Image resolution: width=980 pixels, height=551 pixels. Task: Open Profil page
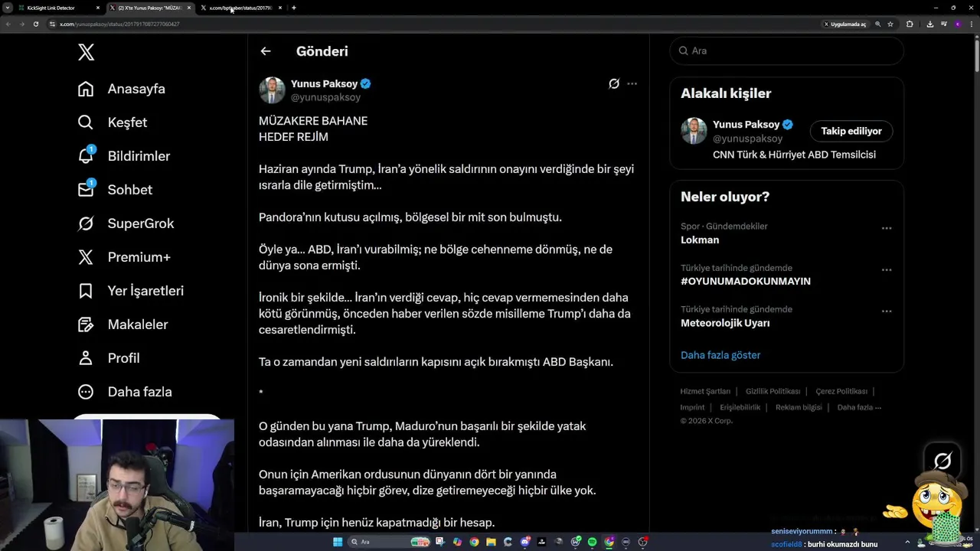point(109,358)
